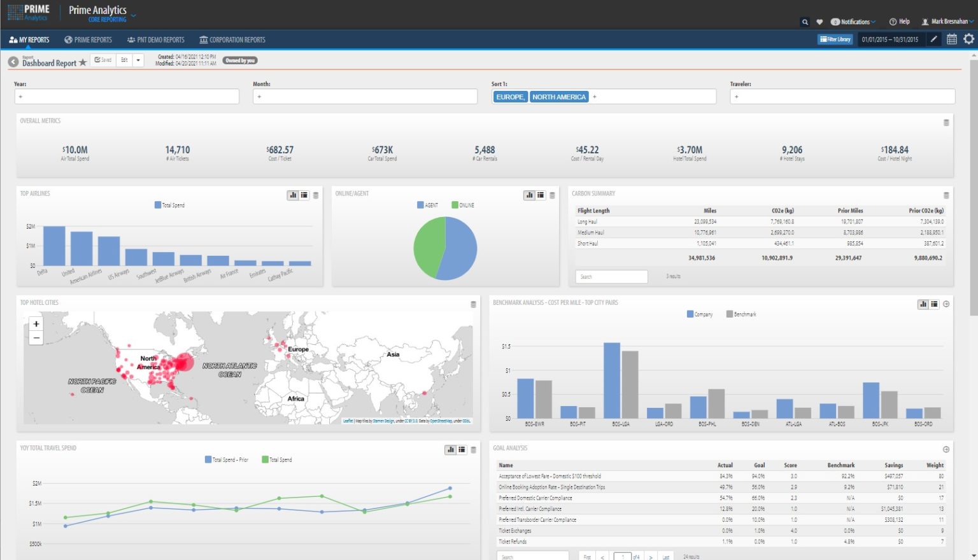
Task: Zoom in on the Top Hotel Cities map
Action: point(36,324)
